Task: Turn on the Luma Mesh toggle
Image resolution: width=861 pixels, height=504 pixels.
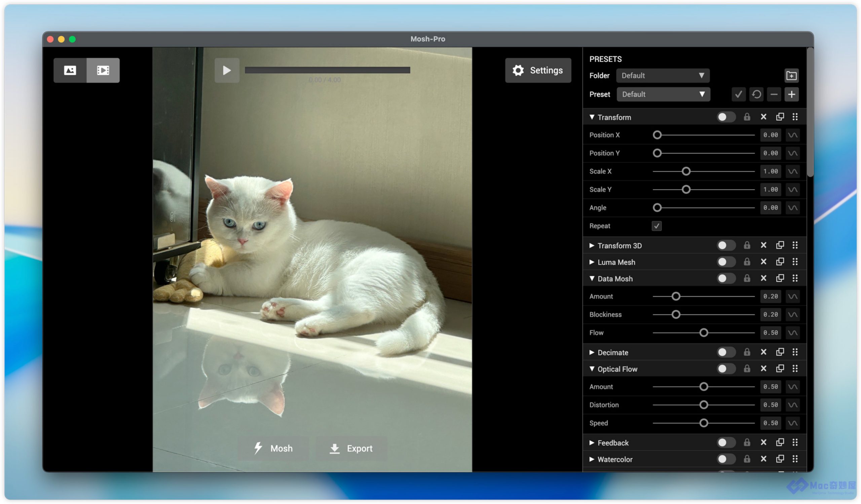Action: click(x=725, y=262)
